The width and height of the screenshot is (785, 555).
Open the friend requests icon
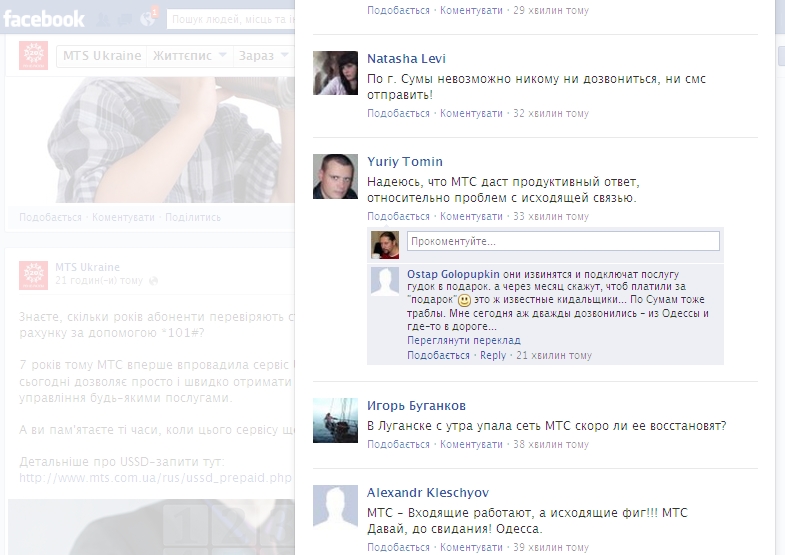(103, 20)
